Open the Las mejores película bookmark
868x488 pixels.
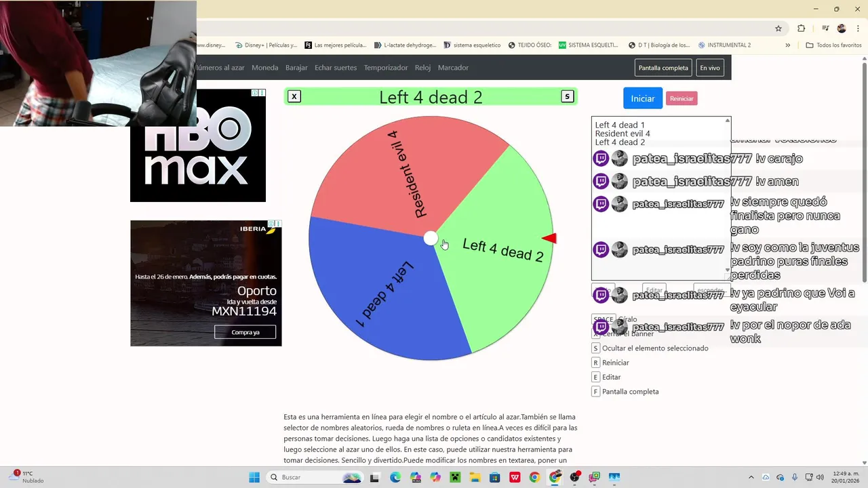pos(336,45)
